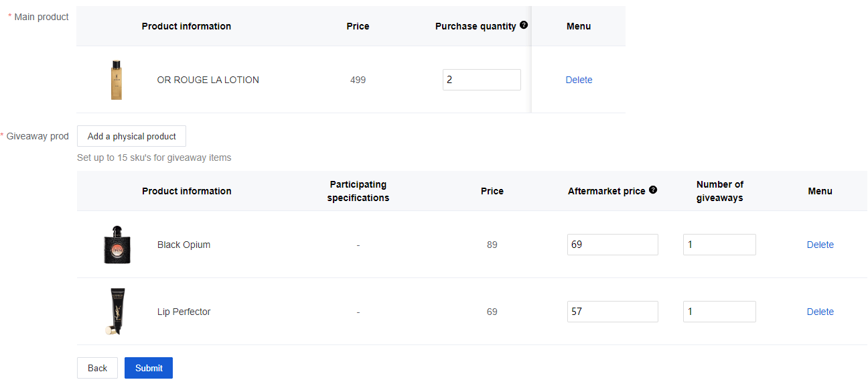Click the Purchase quantity help icon
The width and height of the screenshot is (868, 384).
click(x=524, y=25)
